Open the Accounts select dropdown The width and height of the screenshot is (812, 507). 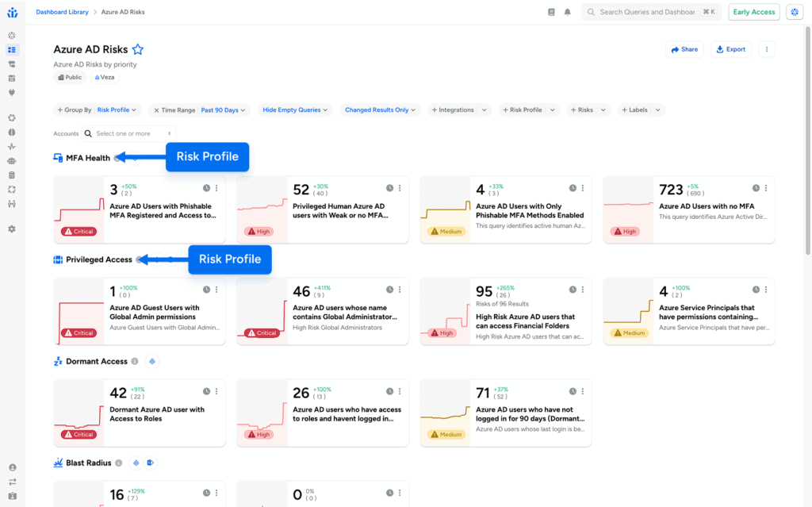pos(133,133)
